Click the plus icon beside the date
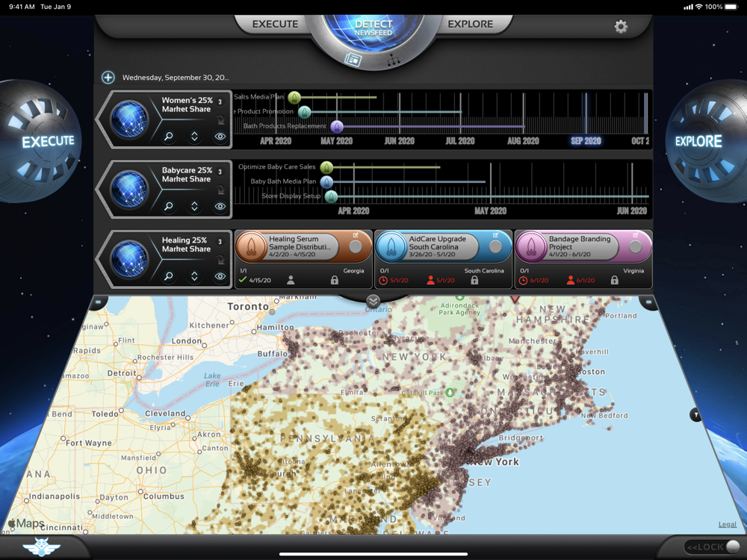Screen dimensions: 747x560 pos(108,77)
